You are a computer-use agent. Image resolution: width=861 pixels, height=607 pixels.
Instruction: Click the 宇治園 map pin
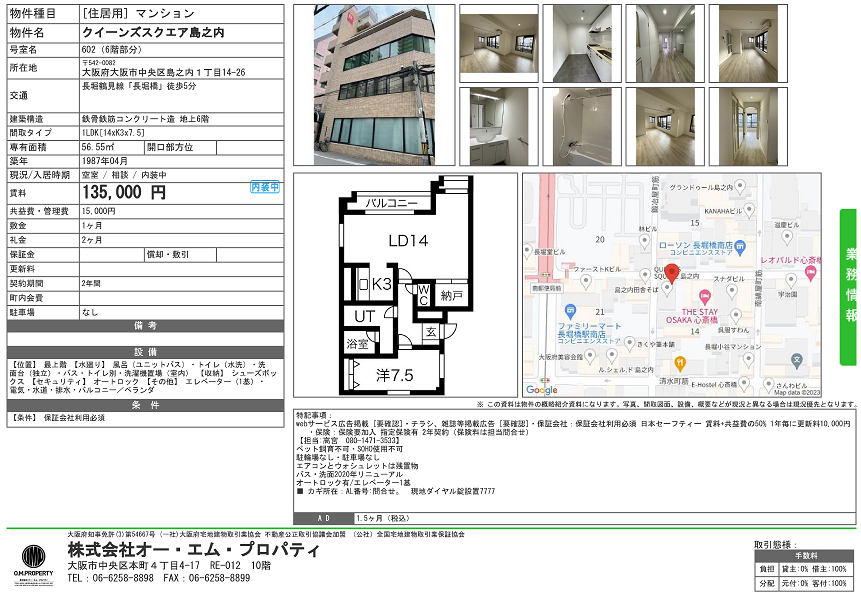(x=791, y=281)
